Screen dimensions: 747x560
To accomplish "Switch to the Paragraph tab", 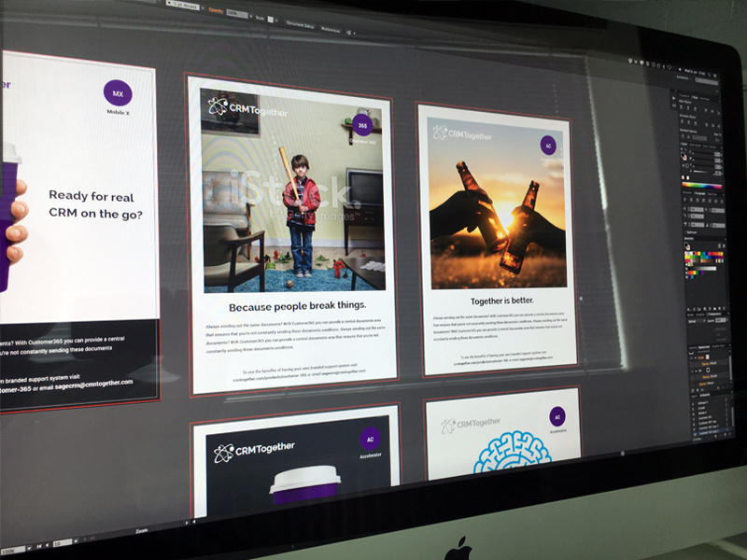I will (x=699, y=193).
